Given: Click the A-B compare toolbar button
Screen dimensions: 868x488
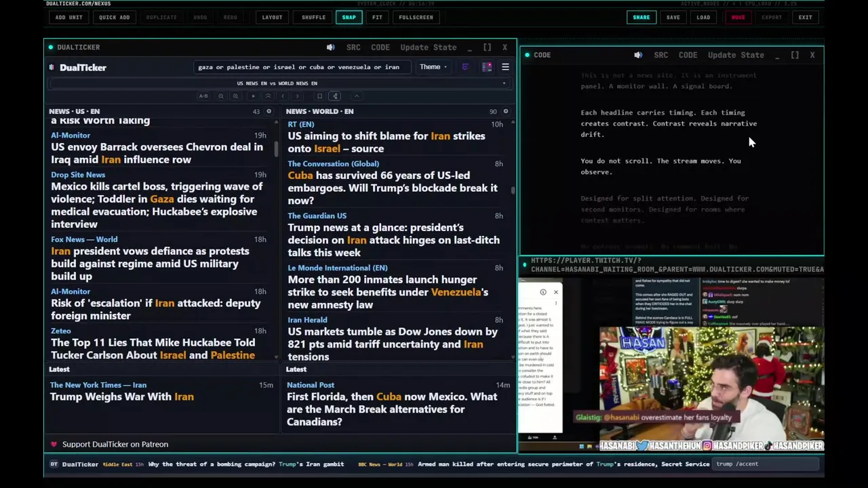Looking at the screenshot, I should 203,96.
